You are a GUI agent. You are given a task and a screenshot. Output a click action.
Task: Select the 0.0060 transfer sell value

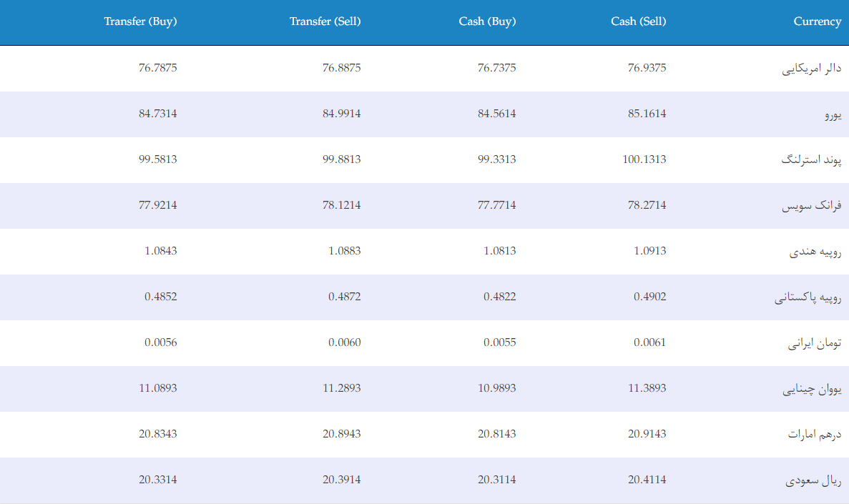click(344, 342)
